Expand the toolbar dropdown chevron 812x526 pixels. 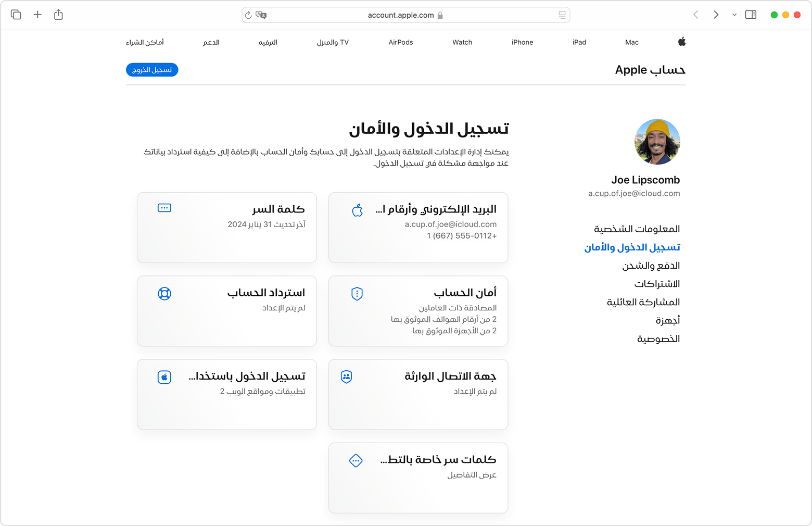click(734, 15)
